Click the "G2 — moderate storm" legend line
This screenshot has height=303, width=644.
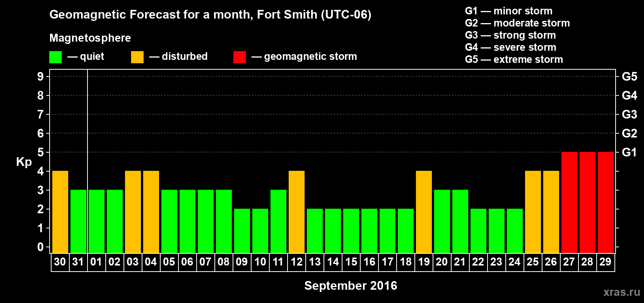pos(517,23)
